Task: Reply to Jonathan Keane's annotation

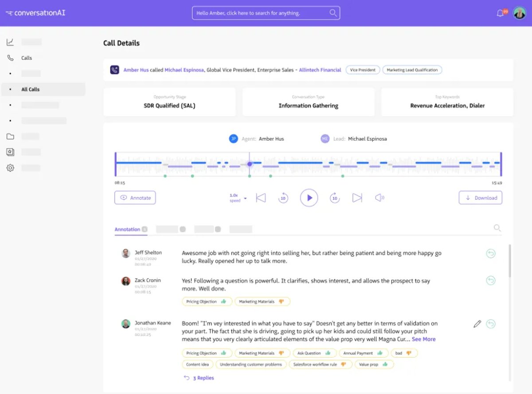Action: (490, 324)
